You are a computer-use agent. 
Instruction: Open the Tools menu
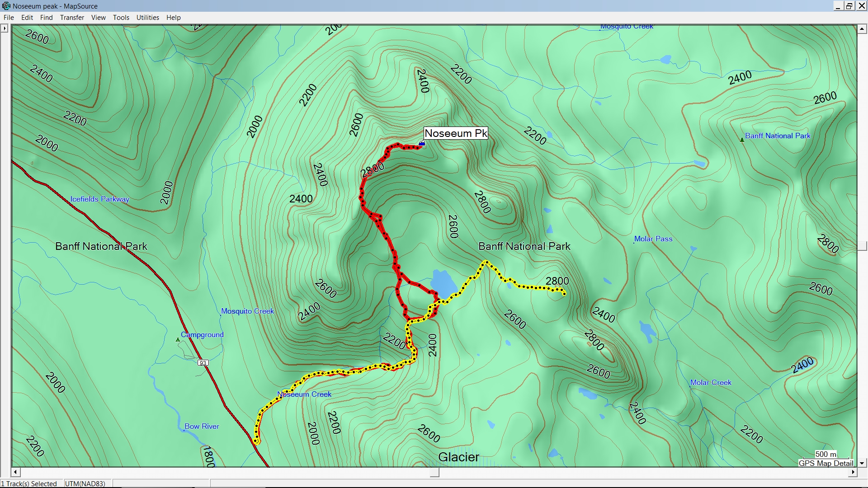coord(121,18)
